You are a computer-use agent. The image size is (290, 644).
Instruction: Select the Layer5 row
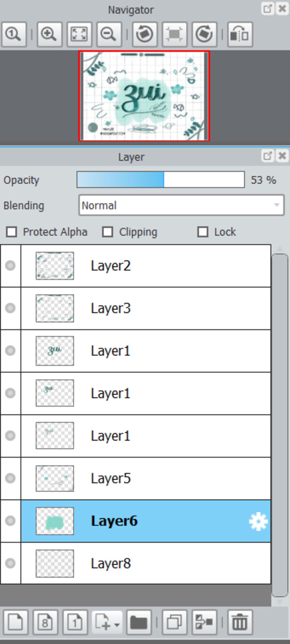[x=146, y=479]
